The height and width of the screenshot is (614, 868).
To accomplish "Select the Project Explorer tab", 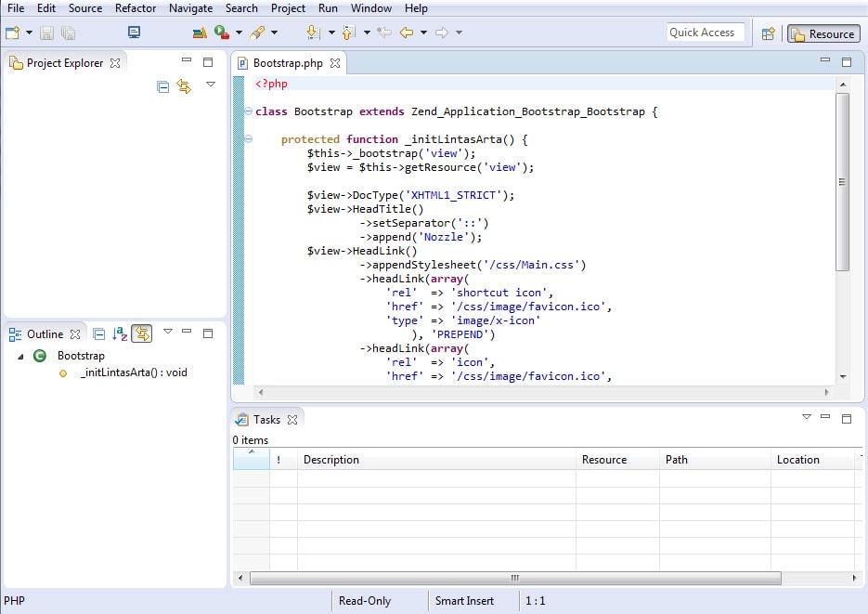I will pyautogui.click(x=65, y=63).
